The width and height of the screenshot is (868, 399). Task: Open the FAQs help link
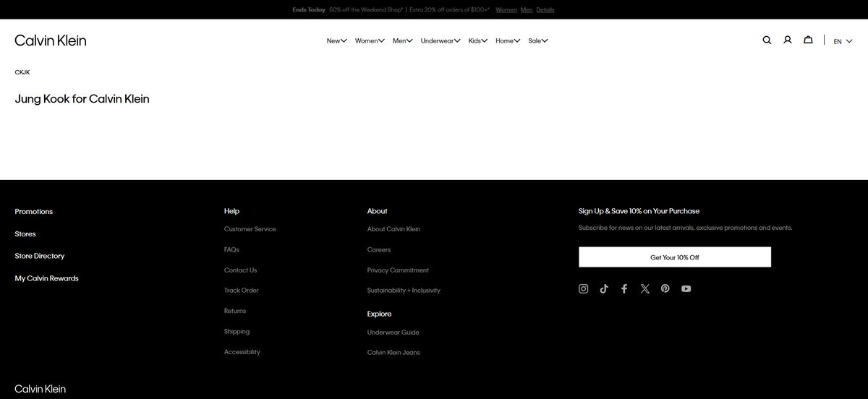coord(231,249)
